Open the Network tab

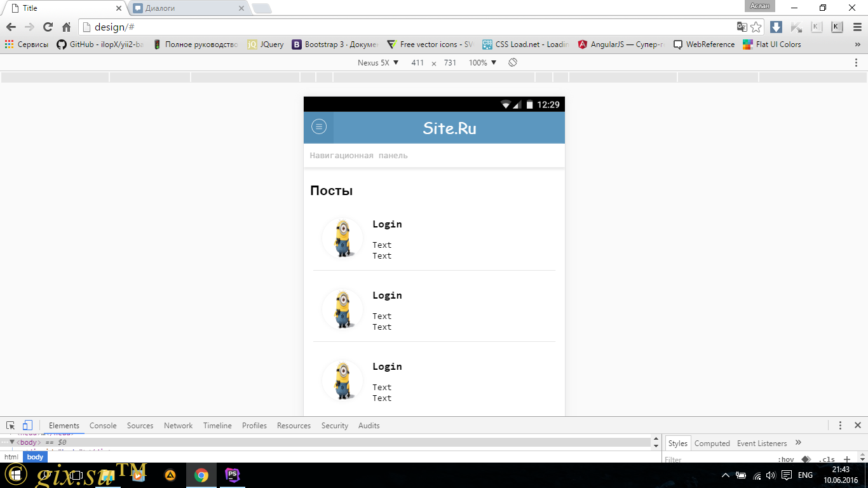[178, 426]
